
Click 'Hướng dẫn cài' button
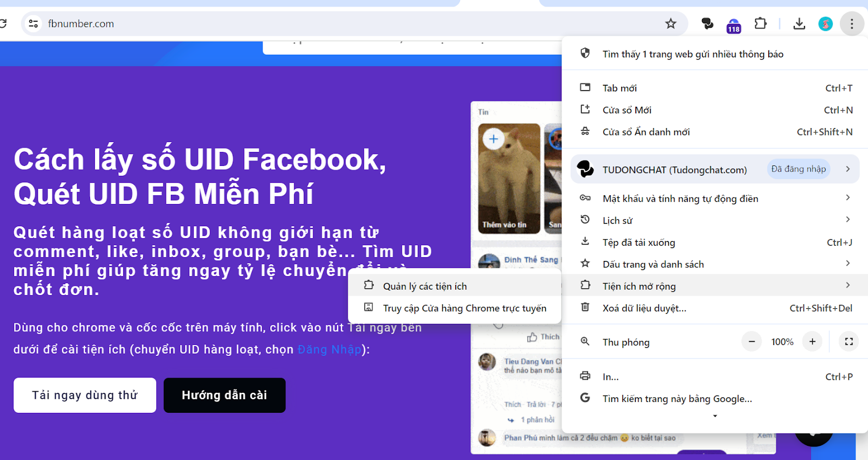[x=225, y=395]
